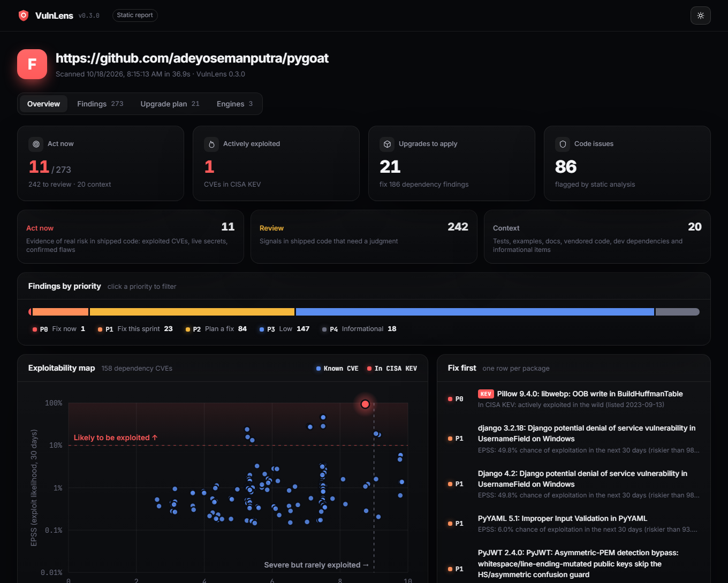Toggle the light/dark theme sun button
Viewport: 728px width, 583px height.
pyautogui.click(x=700, y=16)
